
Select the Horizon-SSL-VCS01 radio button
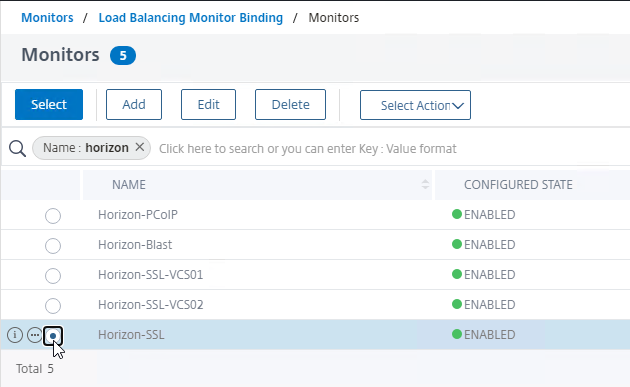(x=53, y=276)
